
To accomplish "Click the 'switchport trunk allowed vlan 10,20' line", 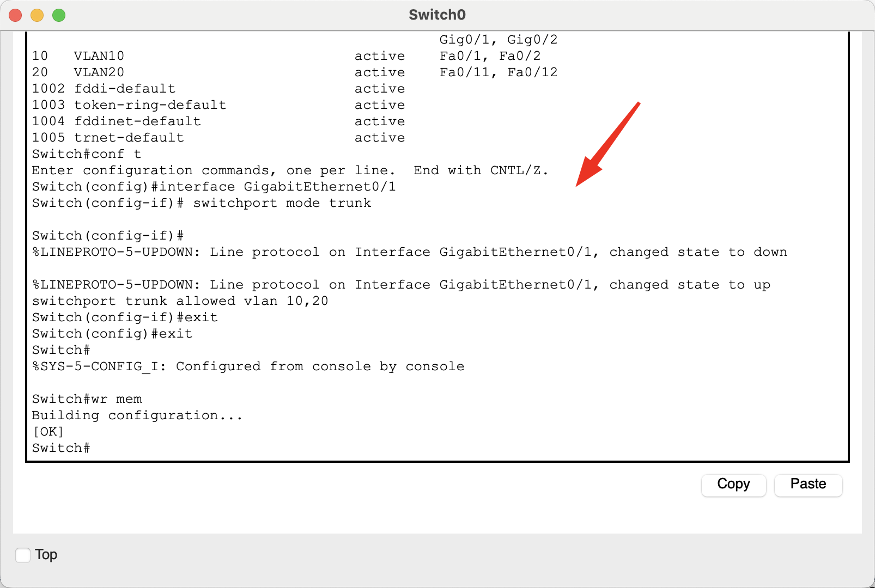I will click(x=180, y=301).
